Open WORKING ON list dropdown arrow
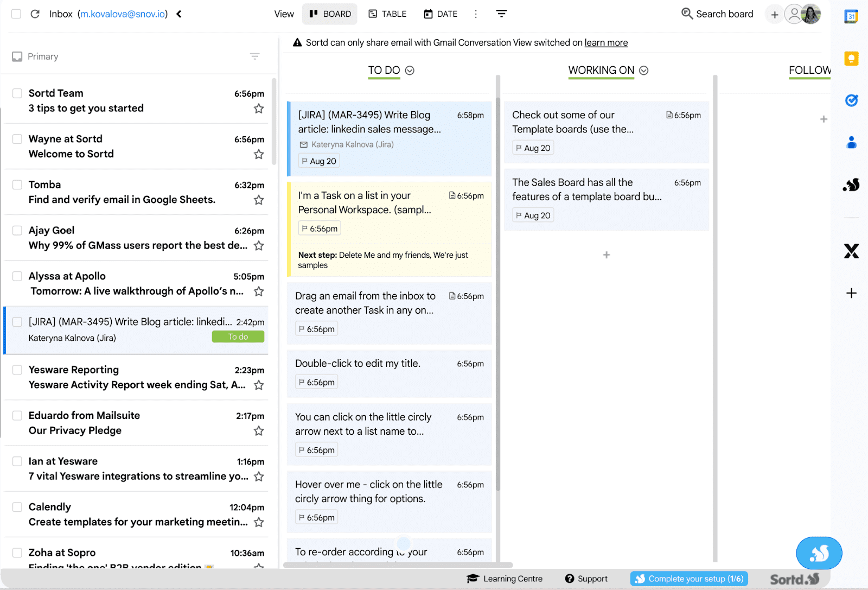The height and width of the screenshot is (590, 868). [x=644, y=71]
